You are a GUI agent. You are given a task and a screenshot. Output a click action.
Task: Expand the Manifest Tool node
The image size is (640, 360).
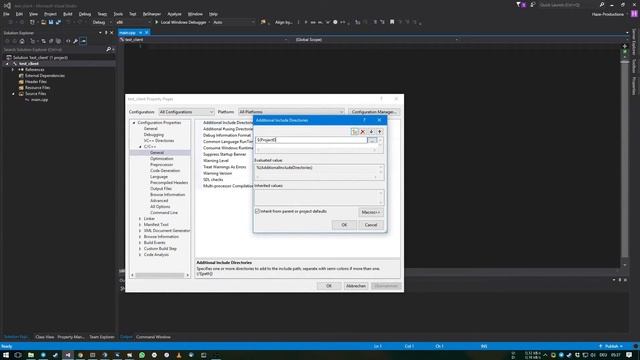[x=140, y=224]
